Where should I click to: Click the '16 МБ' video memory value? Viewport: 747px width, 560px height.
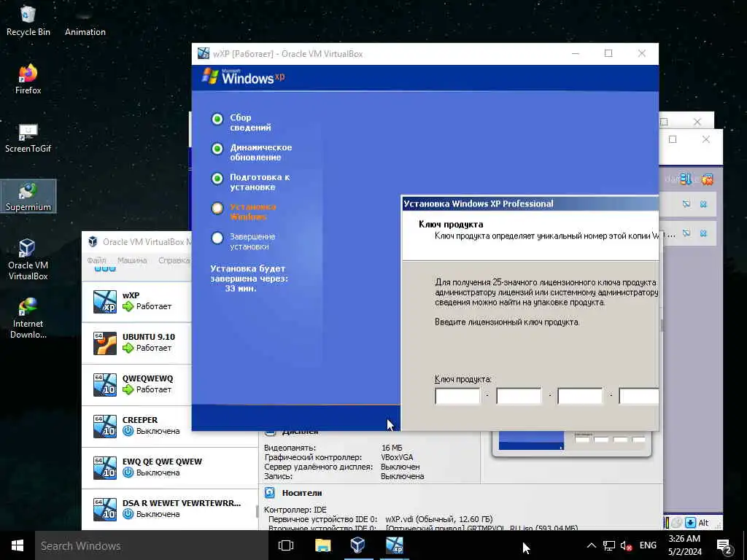point(392,448)
